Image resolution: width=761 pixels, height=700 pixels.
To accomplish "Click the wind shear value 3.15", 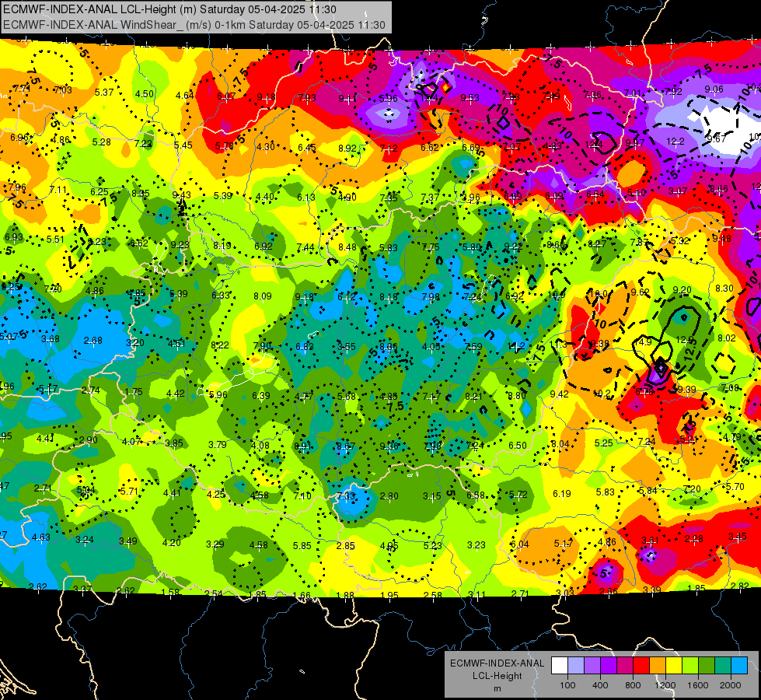I will pos(431,496).
